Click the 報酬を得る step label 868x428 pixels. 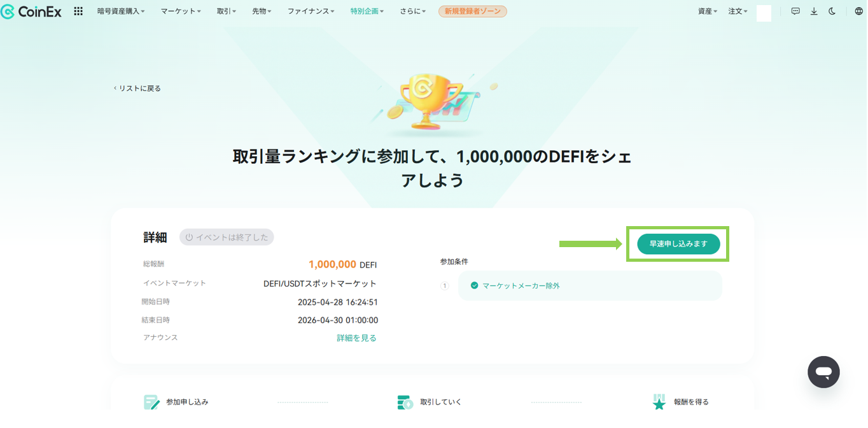click(x=691, y=403)
